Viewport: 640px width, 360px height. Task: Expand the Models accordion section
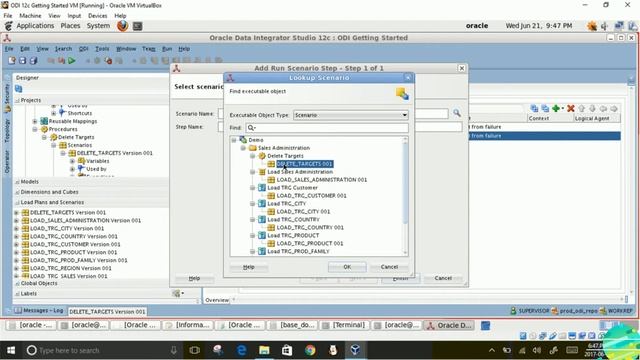tap(29, 182)
